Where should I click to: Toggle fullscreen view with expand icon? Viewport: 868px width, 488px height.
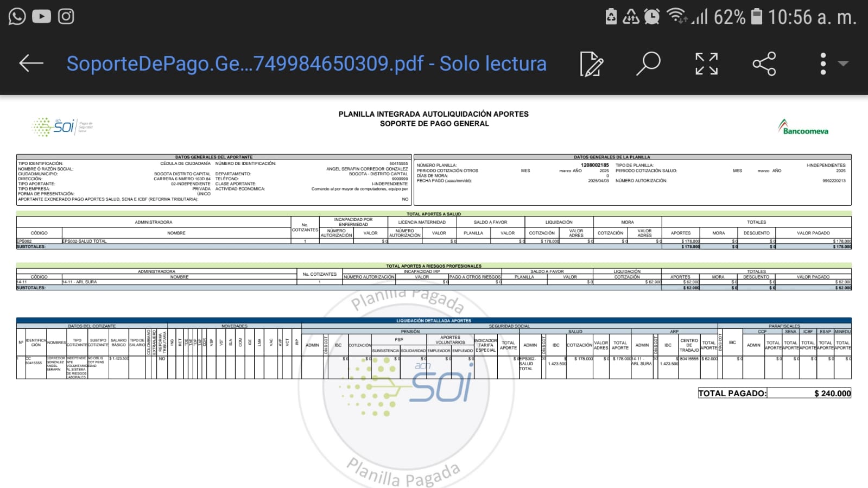[x=706, y=64]
